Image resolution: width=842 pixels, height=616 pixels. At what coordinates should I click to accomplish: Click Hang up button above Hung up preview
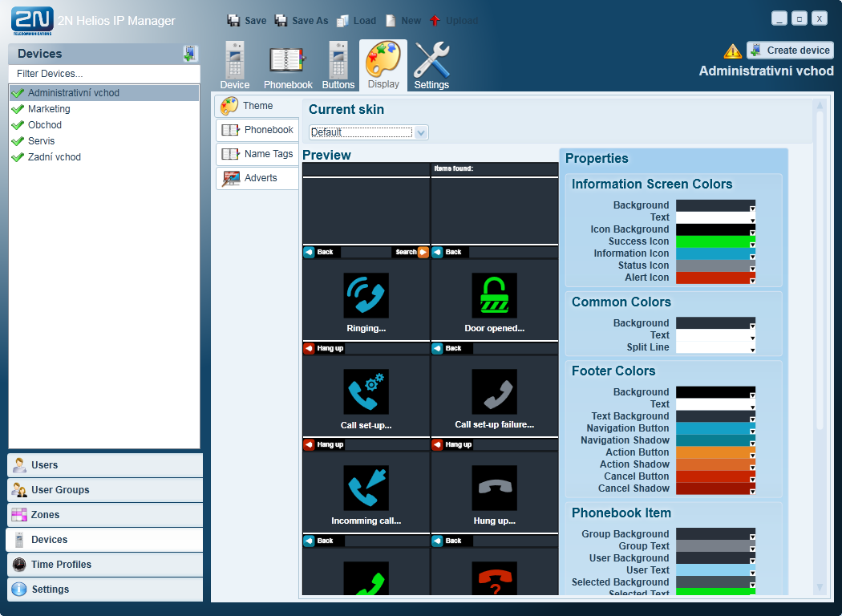click(x=453, y=444)
